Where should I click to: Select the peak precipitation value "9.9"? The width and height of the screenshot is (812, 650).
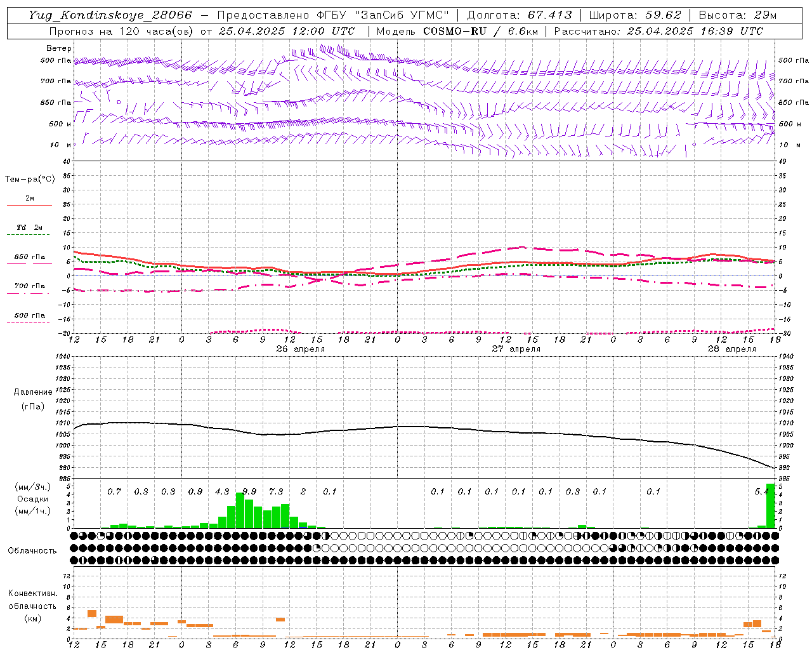click(249, 492)
